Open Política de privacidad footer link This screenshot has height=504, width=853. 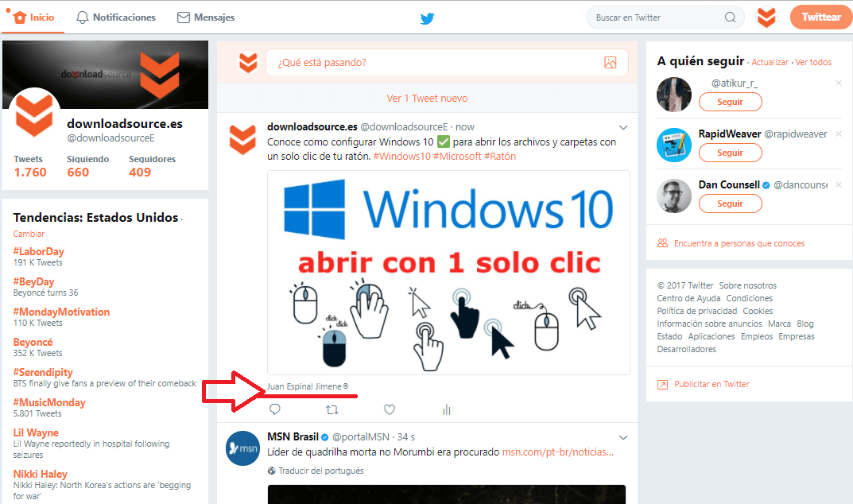pyautogui.click(x=697, y=311)
